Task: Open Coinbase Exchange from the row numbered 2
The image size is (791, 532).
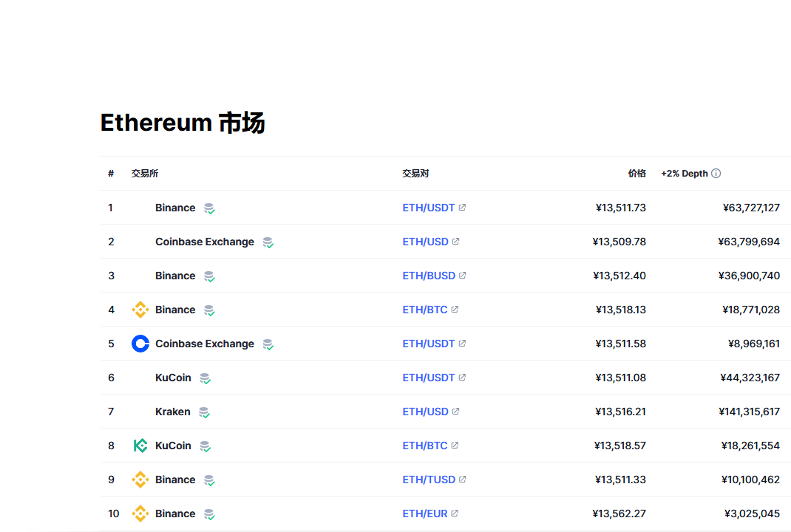Action: (204, 242)
